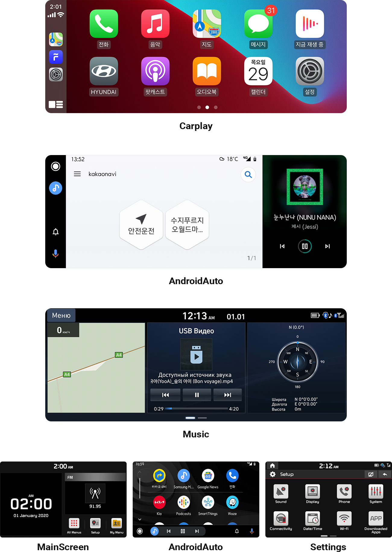This screenshot has width=392, height=552.
Task: Toggle CarPlay dashboard split view
Action: [56, 104]
